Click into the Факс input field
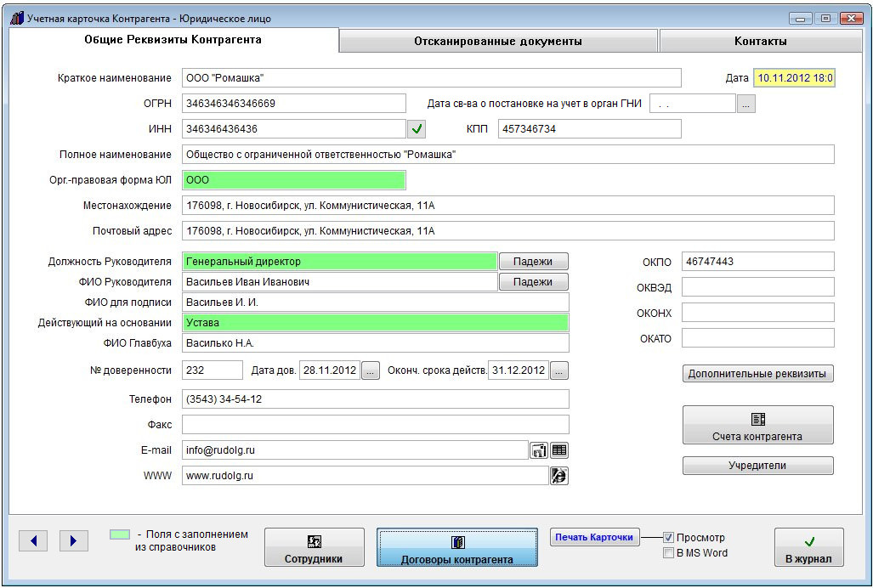873x588 pixels. click(375, 425)
